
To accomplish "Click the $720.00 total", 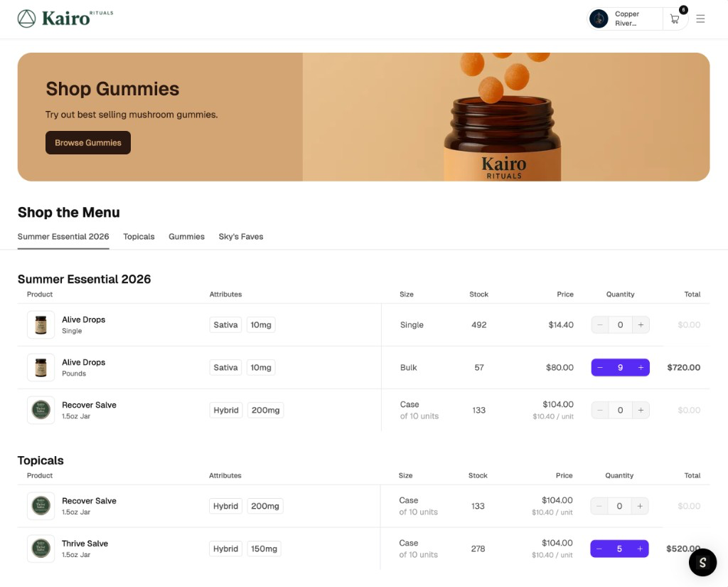I will click(683, 368).
